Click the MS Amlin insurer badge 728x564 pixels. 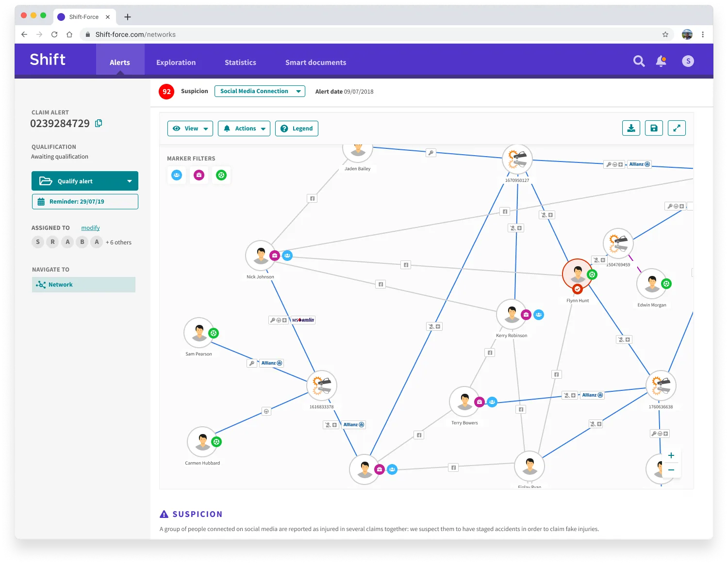point(303,320)
